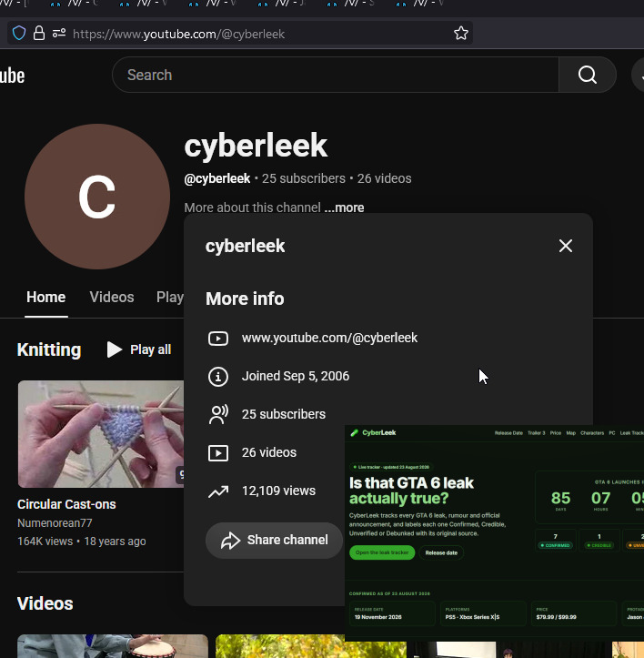Open the site permissions icon in address bar

tap(59, 33)
